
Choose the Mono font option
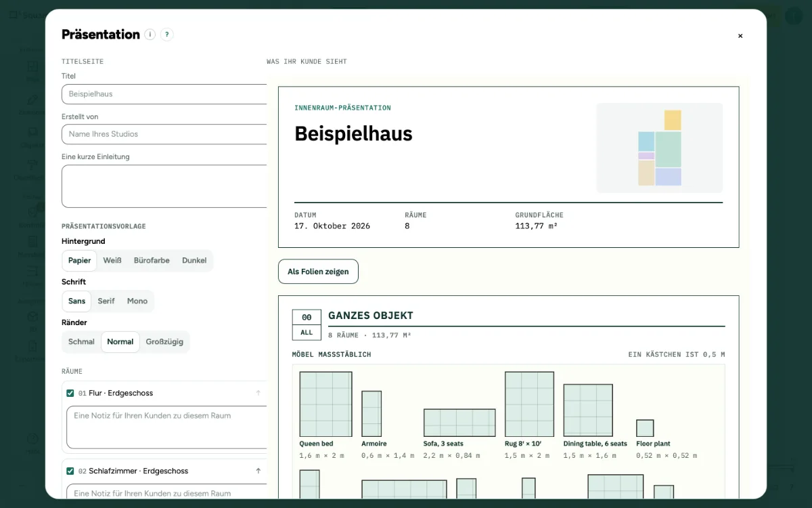pyautogui.click(x=137, y=301)
